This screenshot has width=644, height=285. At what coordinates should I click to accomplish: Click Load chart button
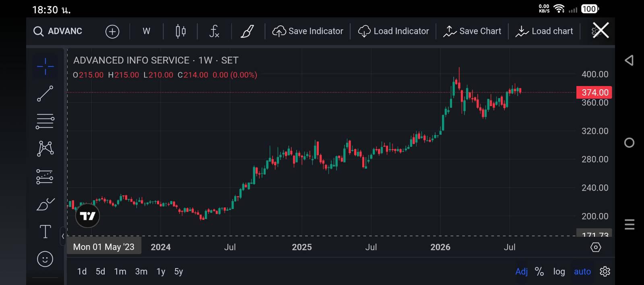(544, 31)
